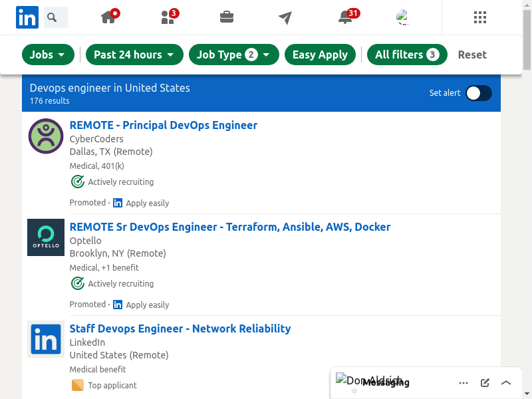Toggle the Set alert switch

478,93
